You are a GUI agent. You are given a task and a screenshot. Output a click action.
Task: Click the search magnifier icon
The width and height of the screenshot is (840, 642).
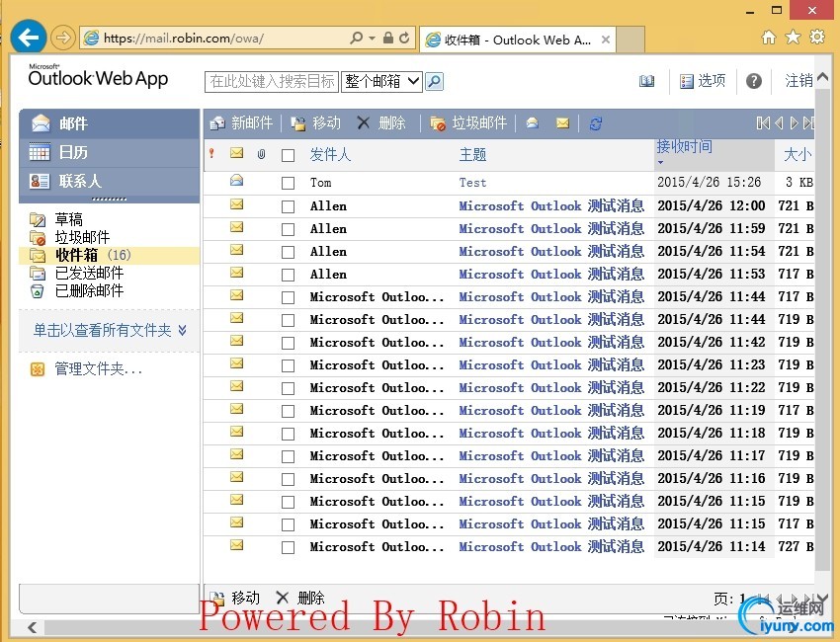pyautogui.click(x=434, y=81)
